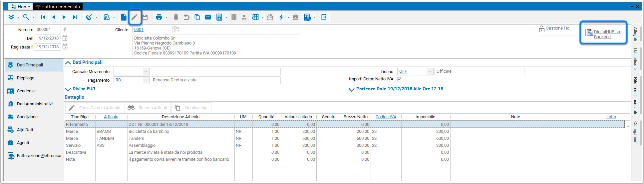Switch to the Home tab
644x184 pixels.
click(20, 7)
